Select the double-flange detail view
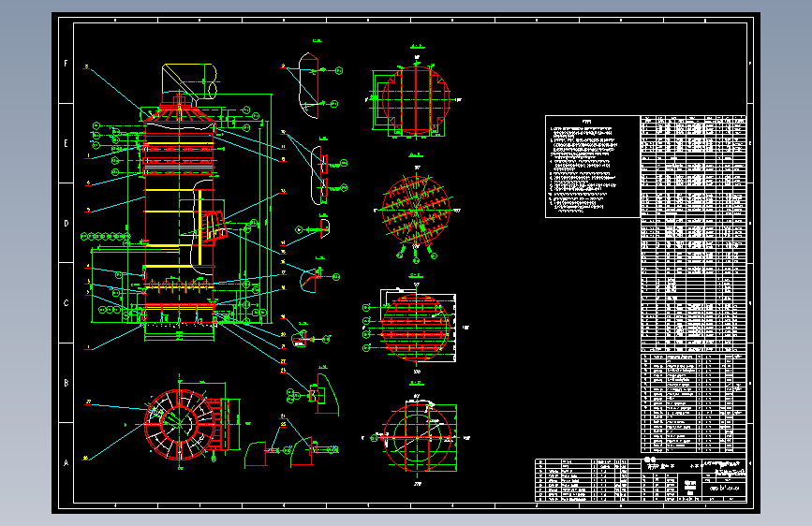 (x=317, y=176)
